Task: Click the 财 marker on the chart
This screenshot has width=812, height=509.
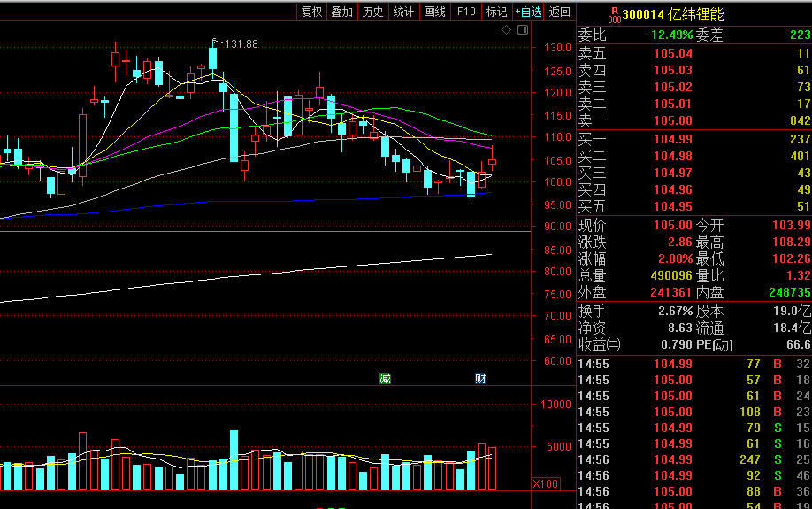Action: 480,379
